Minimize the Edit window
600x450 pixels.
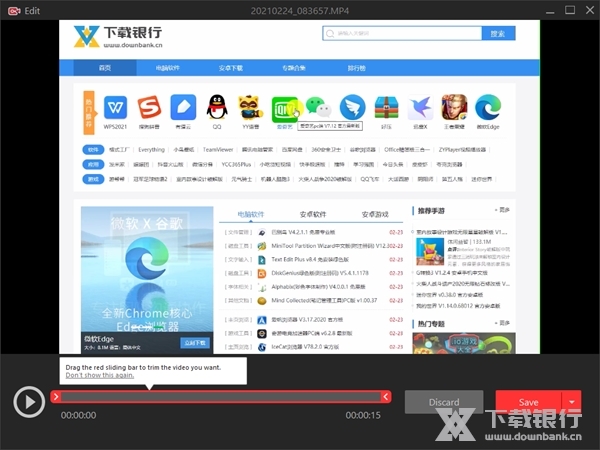coord(550,11)
